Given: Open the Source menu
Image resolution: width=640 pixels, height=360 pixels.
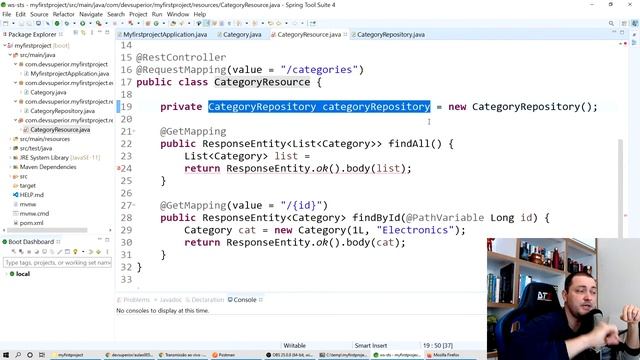Looking at the screenshot, I should click(x=39, y=14).
